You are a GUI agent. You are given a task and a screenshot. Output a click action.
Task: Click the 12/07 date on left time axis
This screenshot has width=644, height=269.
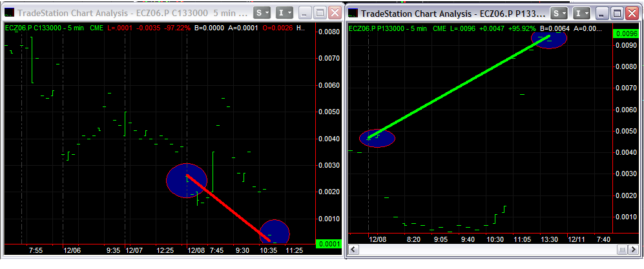[135, 250]
